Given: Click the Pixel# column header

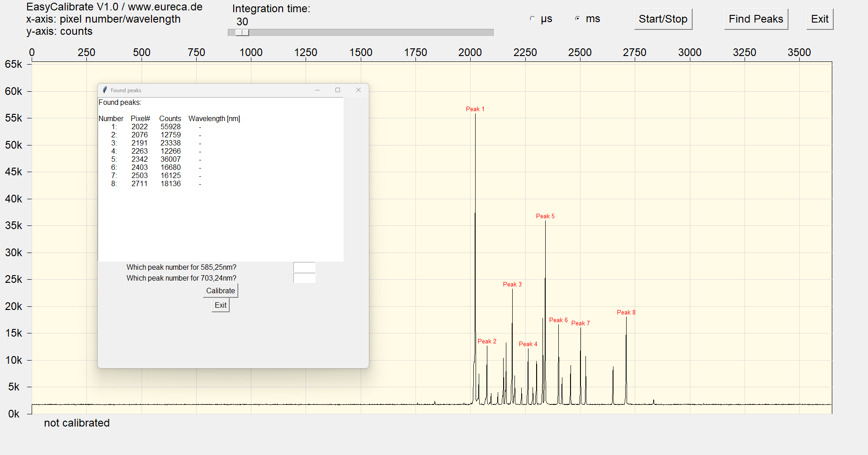Looking at the screenshot, I should click(x=141, y=119).
